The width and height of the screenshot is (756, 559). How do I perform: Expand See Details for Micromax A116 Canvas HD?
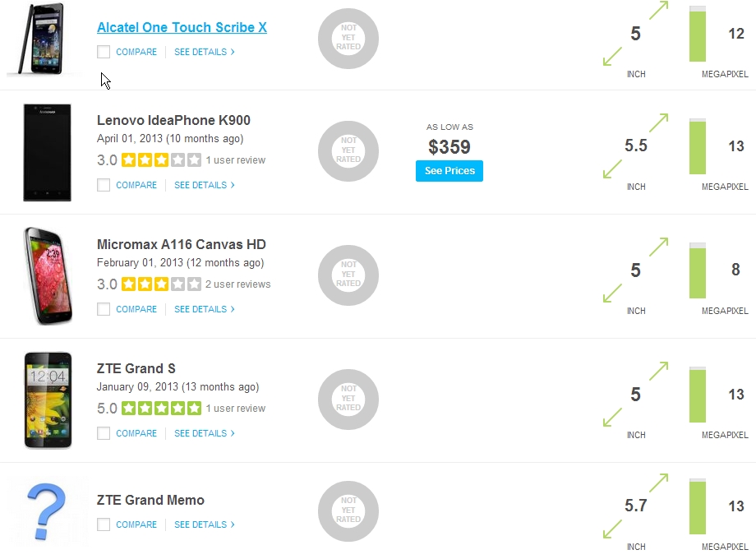[x=204, y=309]
